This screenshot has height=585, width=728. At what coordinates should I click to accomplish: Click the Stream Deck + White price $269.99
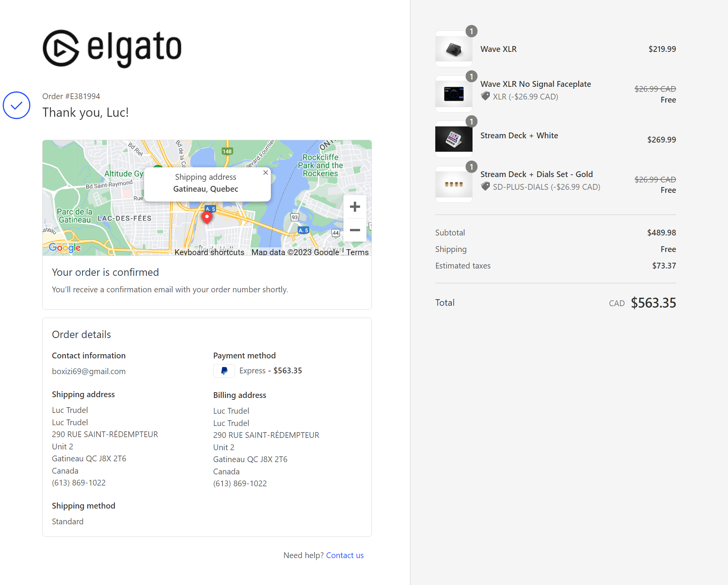pos(662,140)
